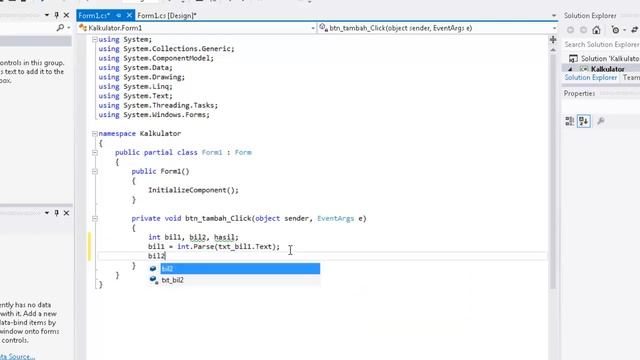Image resolution: width=640 pixels, height=360 pixels.
Task: Click the line 'int bil1, bil2, hasil;'
Action: click(x=193, y=237)
